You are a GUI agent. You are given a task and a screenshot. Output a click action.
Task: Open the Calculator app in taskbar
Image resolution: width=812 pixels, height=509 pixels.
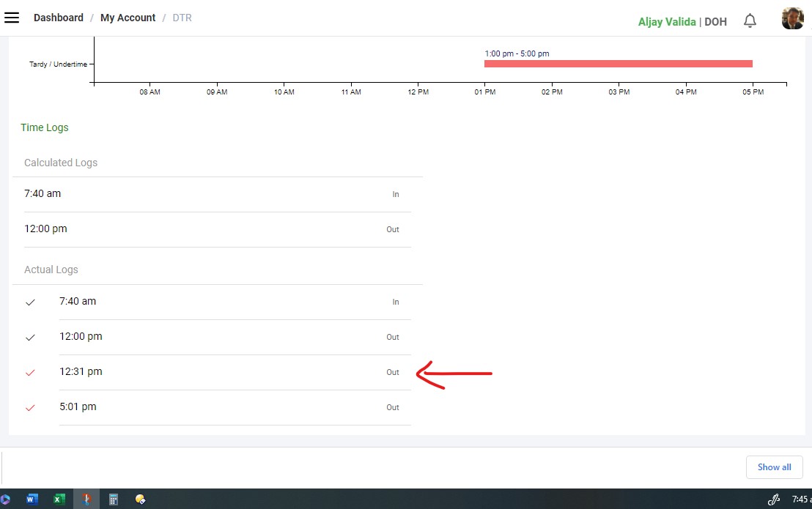(114, 499)
